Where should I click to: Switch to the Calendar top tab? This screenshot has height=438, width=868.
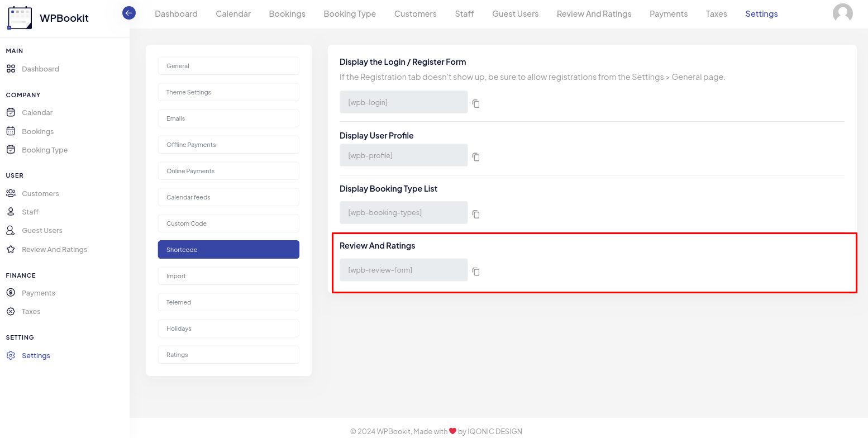(233, 13)
